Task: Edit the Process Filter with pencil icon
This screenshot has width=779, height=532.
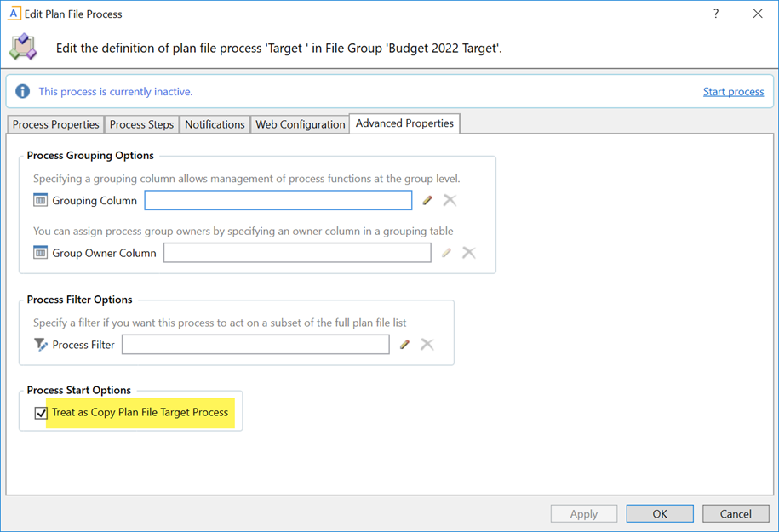Action: (x=404, y=345)
